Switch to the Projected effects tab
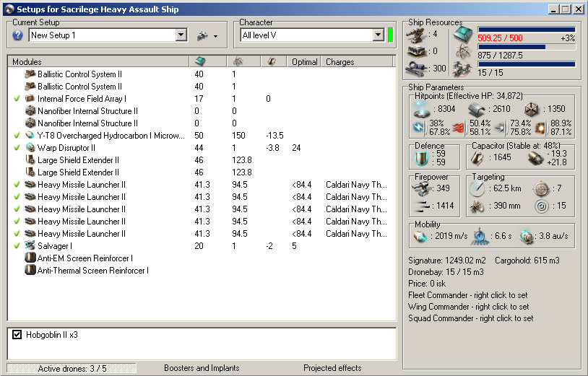588x376 pixels. (x=332, y=368)
